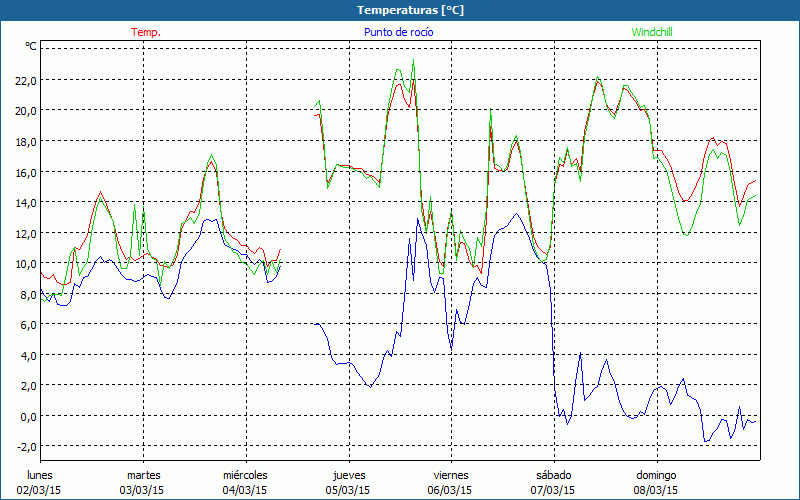Image resolution: width=800 pixels, height=500 pixels.
Task: Select the 05/03/15 date label
Action: tap(348, 490)
